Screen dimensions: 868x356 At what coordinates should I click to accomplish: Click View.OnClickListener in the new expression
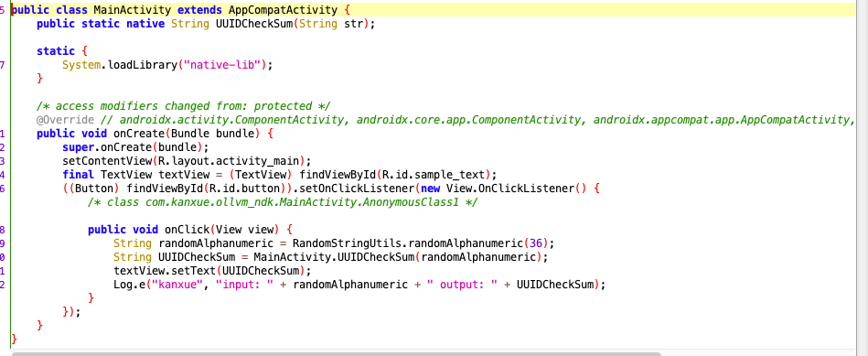click(x=510, y=189)
